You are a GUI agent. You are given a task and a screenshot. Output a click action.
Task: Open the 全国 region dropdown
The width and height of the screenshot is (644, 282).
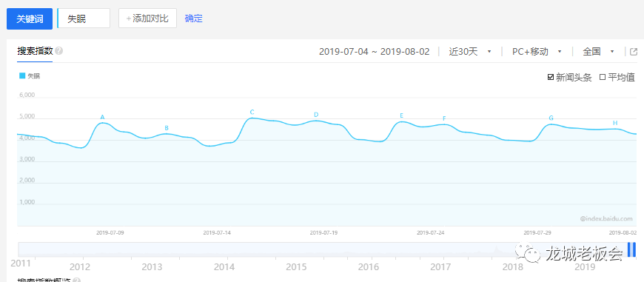tap(599, 52)
